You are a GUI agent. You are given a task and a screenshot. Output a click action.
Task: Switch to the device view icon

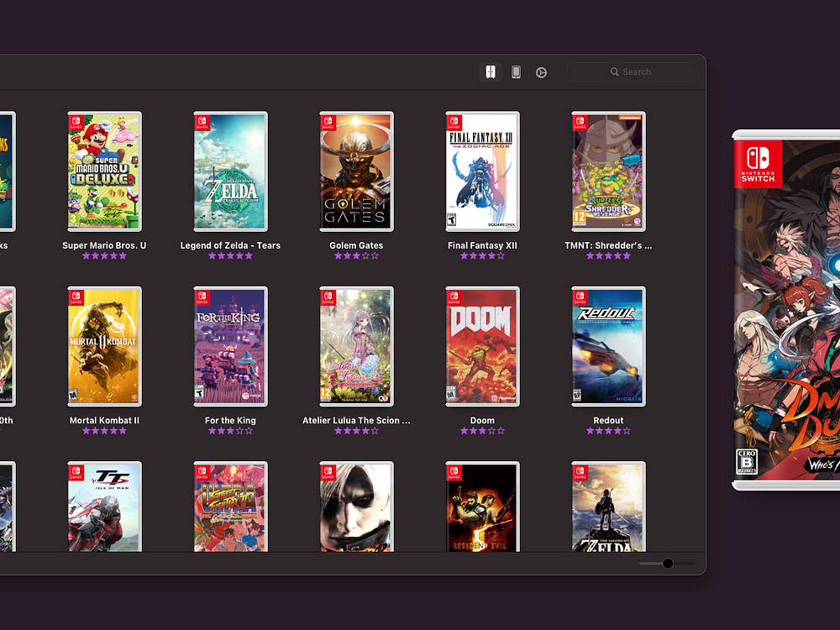[516, 71]
